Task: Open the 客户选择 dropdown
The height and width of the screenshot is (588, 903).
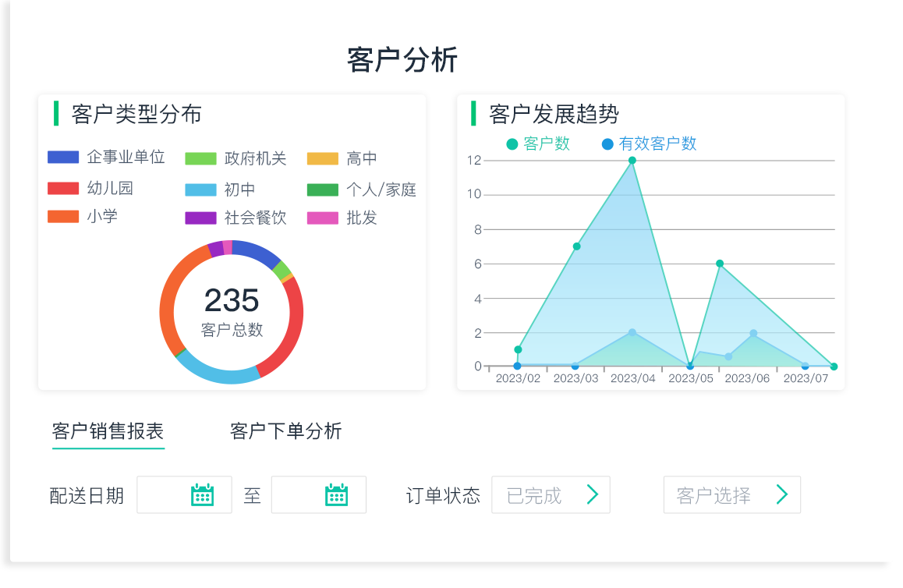Action: tap(731, 494)
